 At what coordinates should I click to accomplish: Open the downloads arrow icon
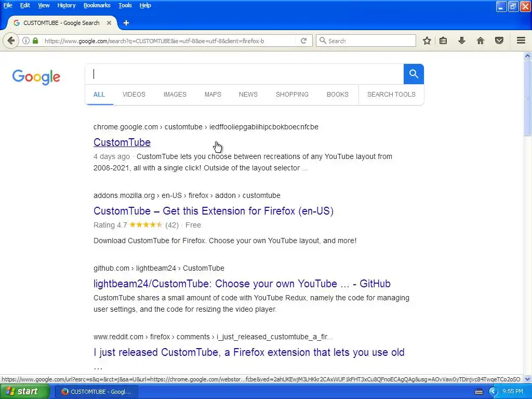point(462,41)
